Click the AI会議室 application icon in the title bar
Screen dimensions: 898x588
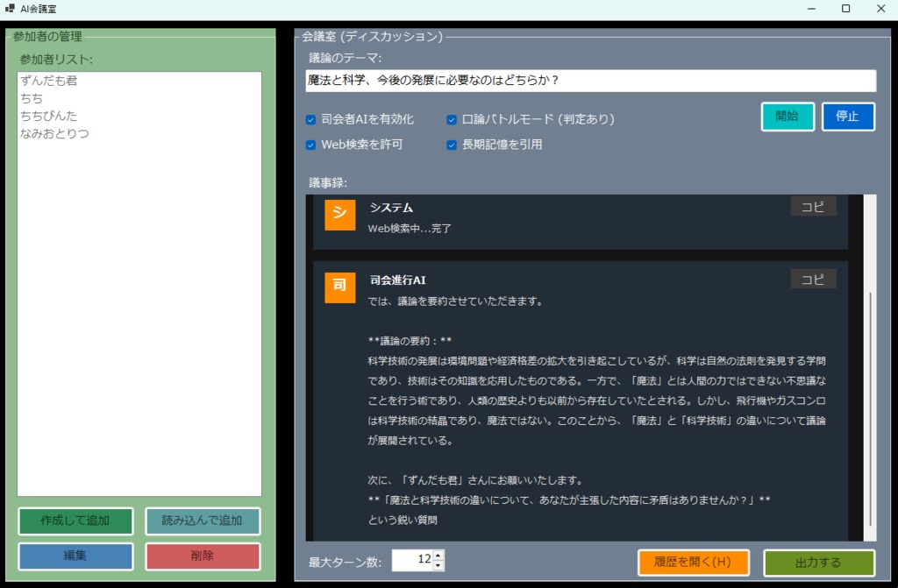tap(12, 9)
